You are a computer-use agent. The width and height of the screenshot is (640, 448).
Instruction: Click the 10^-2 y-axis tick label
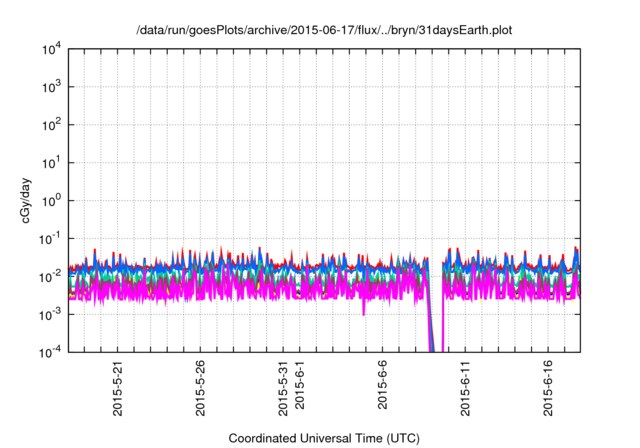pyautogui.click(x=52, y=276)
